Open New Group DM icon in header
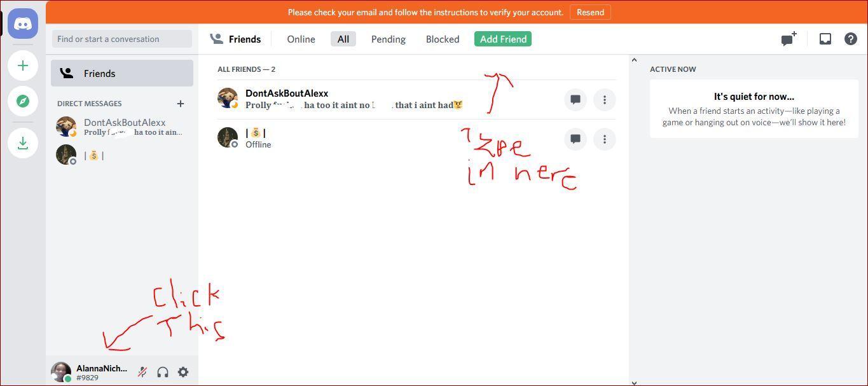This screenshot has width=868, height=386. tap(789, 39)
